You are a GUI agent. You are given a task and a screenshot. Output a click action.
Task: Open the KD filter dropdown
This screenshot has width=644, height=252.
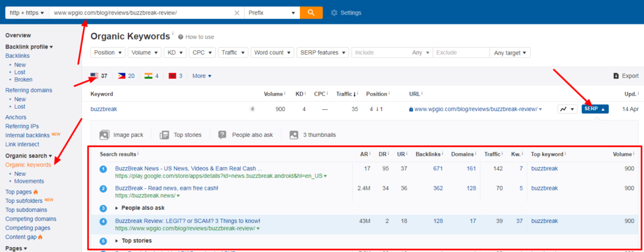[175, 53]
